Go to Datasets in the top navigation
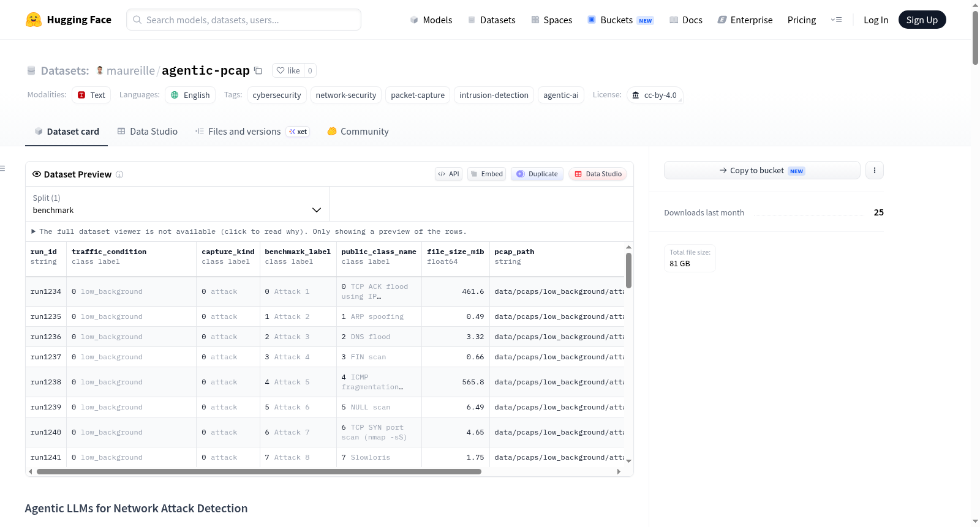 click(491, 20)
